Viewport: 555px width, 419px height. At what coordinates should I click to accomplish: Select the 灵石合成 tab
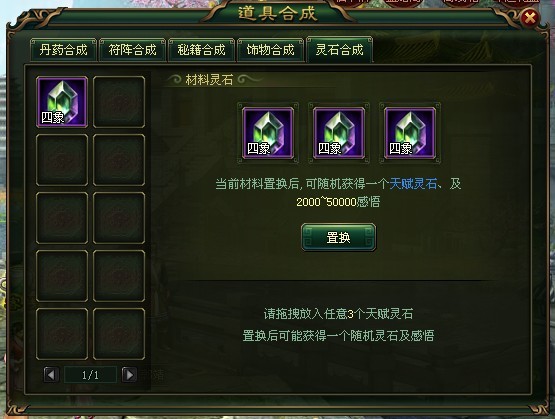339,50
